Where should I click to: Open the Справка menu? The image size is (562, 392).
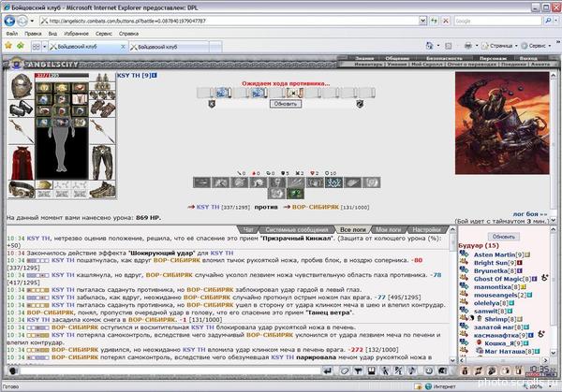click(128, 34)
